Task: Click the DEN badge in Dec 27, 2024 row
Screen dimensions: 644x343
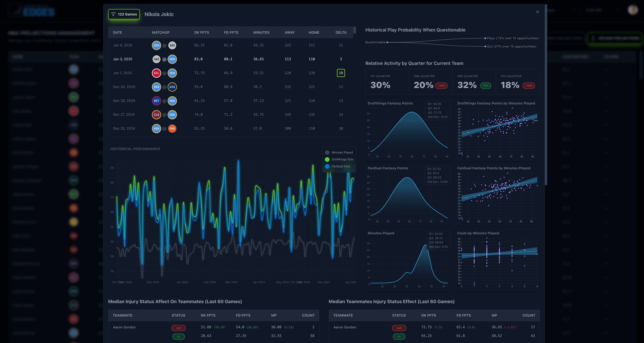Action: click(172, 115)
